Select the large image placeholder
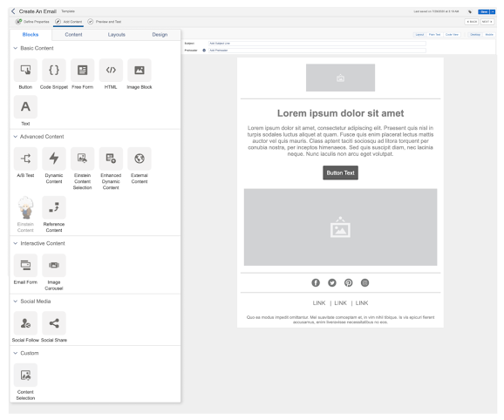The image size is (504, 420). [x=340, y=227]
